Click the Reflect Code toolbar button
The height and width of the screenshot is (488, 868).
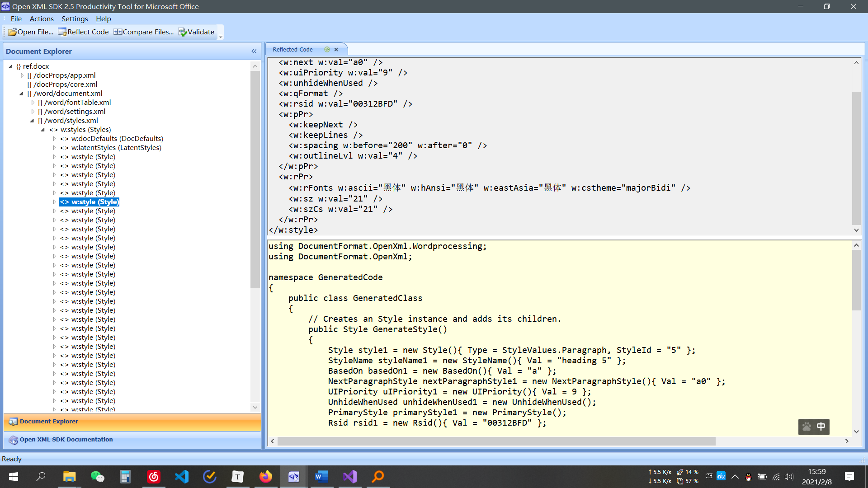(83, 32)
